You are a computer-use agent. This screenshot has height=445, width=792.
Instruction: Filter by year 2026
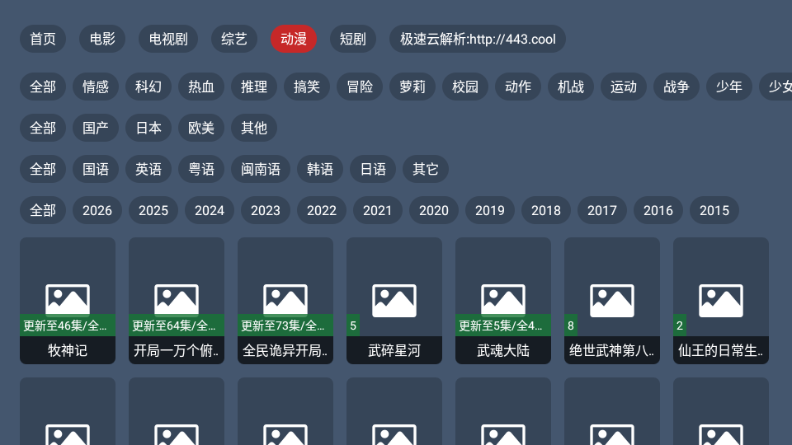click(x=97, y=210)
